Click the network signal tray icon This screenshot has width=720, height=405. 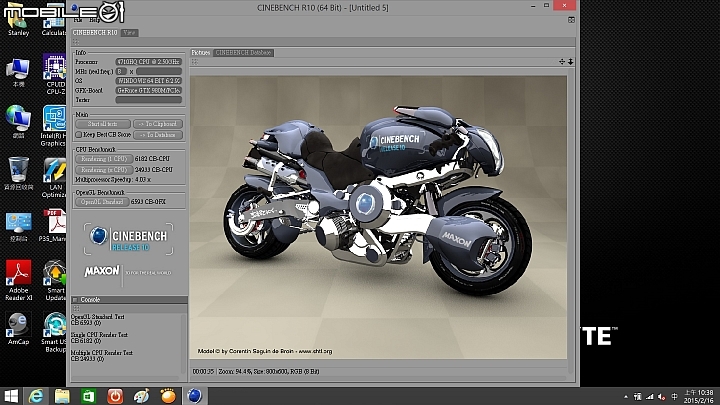[x=650, y=397]
